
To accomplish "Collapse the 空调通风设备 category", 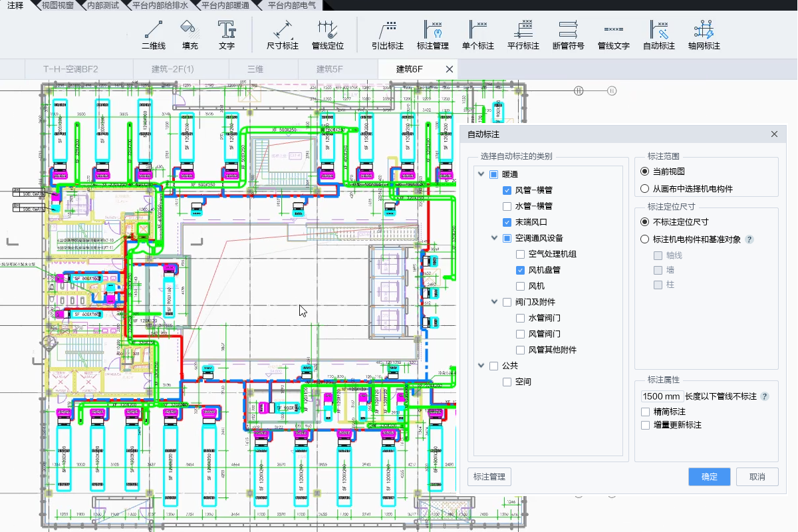I will (x=494, y=238).
